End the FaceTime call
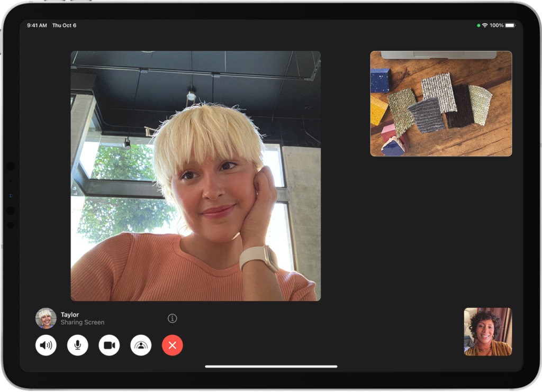Viewport: 542px width, 392px height. tap(172, 345)
